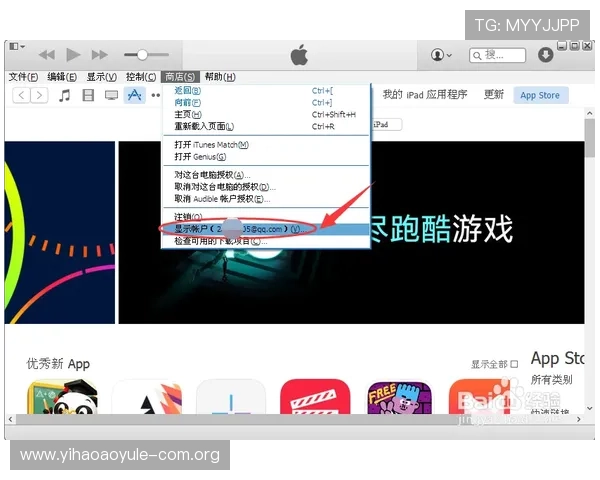Choose 打开 iTunes Match(M)
The image size is (600, 480).
[x=266, y=145]
